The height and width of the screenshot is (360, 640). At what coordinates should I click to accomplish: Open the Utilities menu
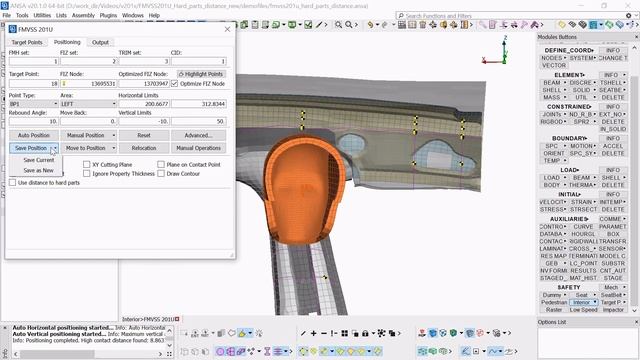click(x=42, y=16)
